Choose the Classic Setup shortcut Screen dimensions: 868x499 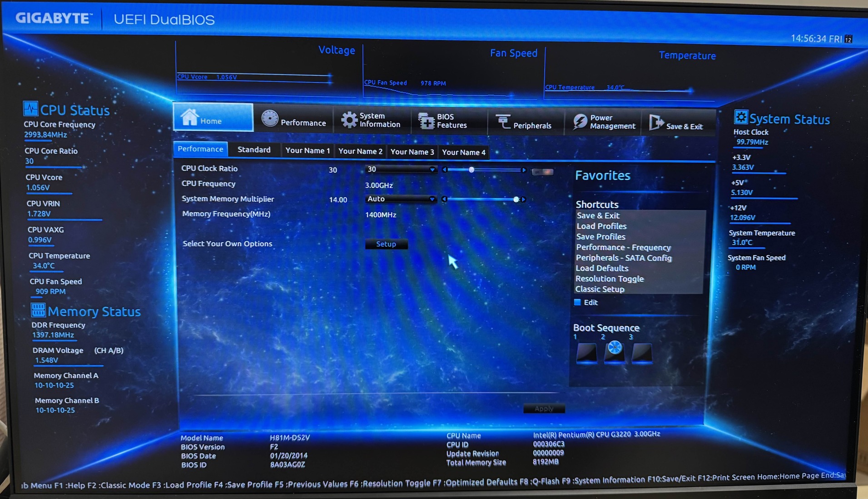pos(600,289)
